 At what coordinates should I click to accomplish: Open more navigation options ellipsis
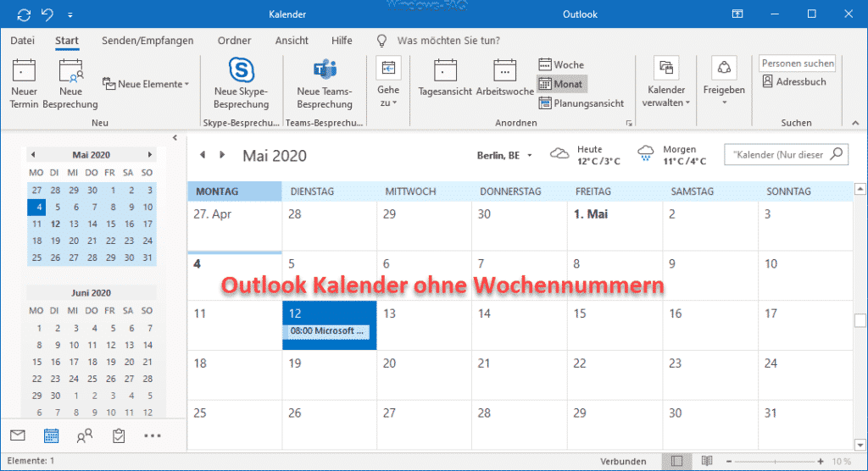click(x=153, y=436)
